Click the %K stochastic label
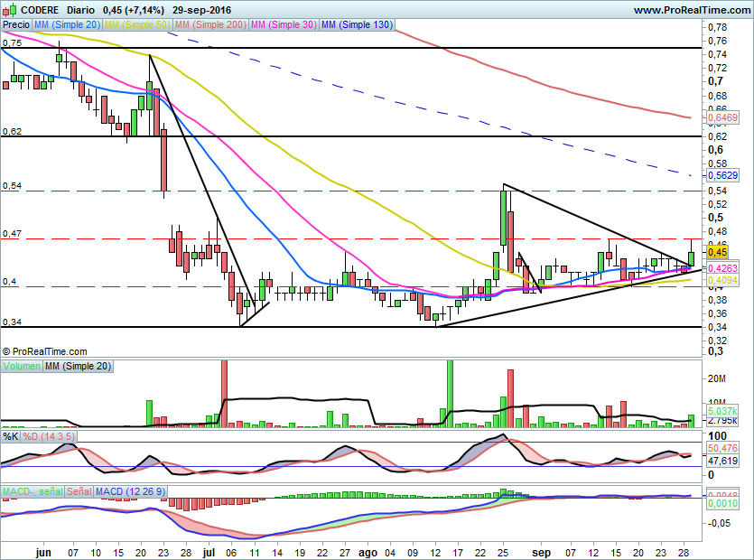Screen dimensions: 754x560 click(11, 436)
